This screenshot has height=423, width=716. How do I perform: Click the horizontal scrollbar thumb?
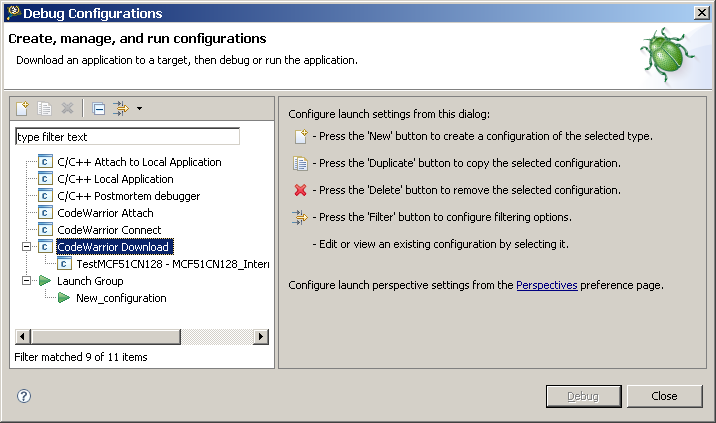click(105, 337)
